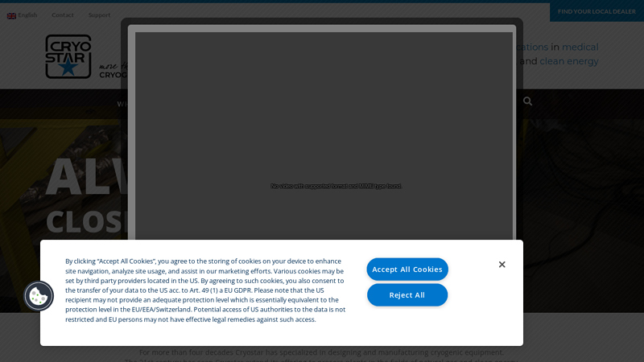644x362 pixels.
Task: Click the unsupported video message
Action: (x=336, y=186)
